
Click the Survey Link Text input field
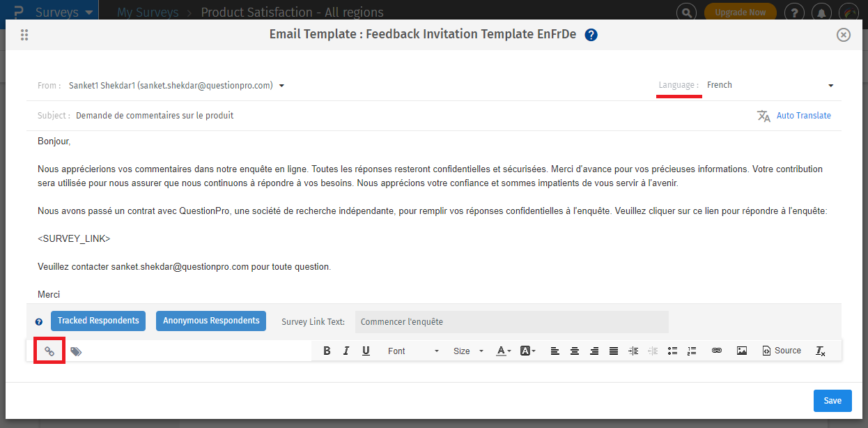512,321
